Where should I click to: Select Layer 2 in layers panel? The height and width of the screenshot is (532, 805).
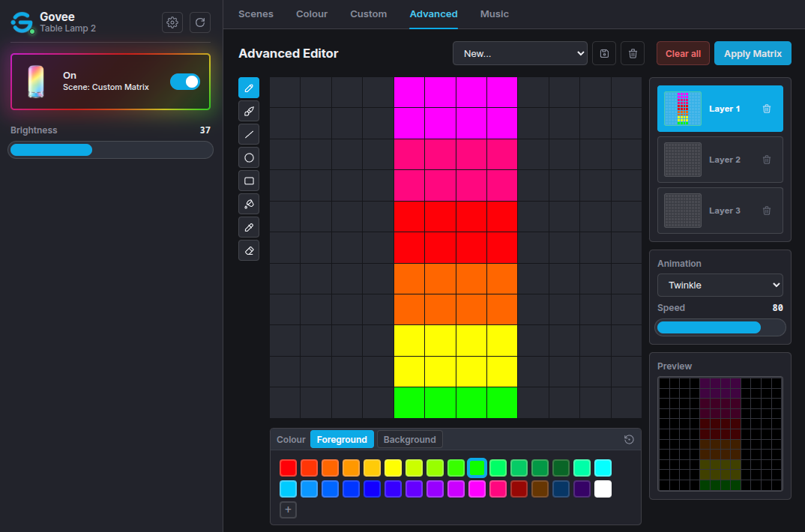720,160
